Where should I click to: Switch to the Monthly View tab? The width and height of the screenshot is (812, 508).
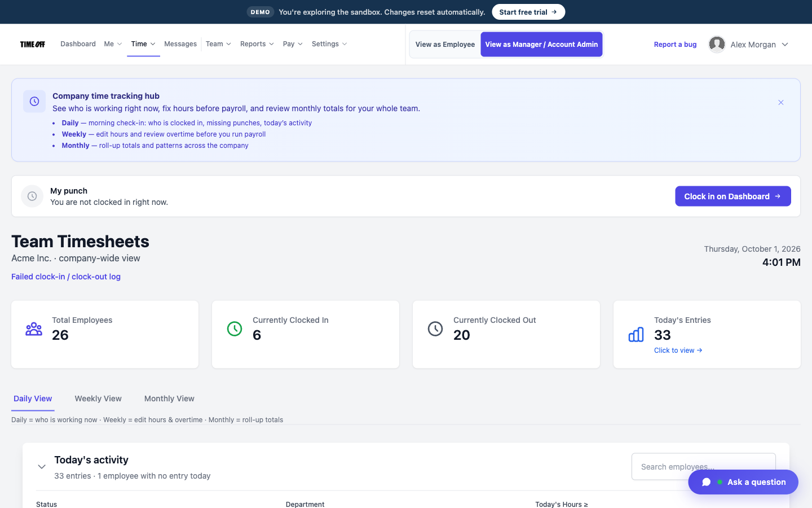coord(169,398)
